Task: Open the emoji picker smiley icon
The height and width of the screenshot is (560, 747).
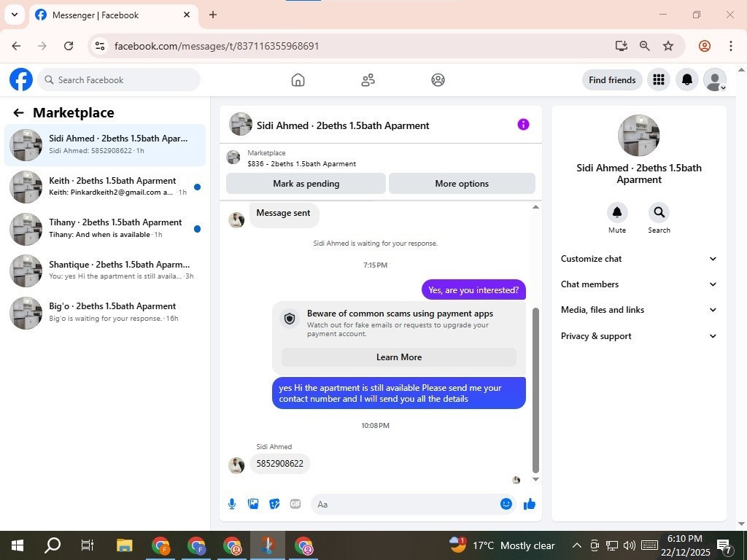Action: click(506, 504)
